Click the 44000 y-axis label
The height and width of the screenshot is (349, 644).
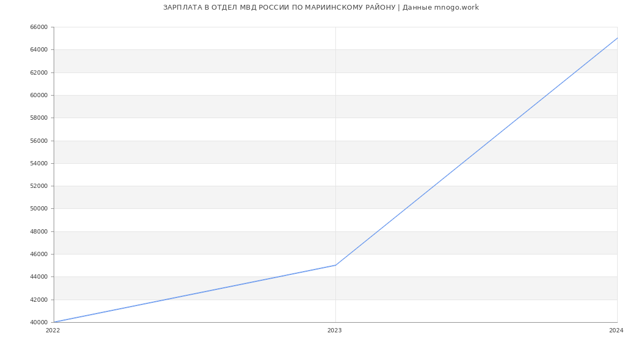point(39,277)
